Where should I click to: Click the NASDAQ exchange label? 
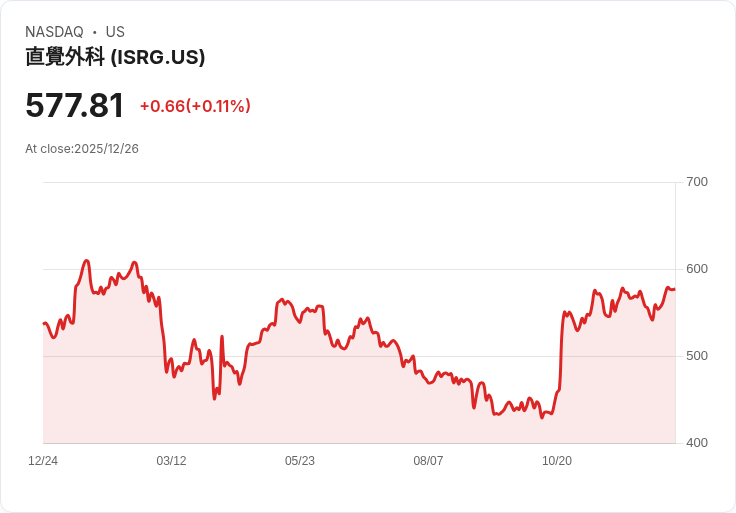[54, 32]
